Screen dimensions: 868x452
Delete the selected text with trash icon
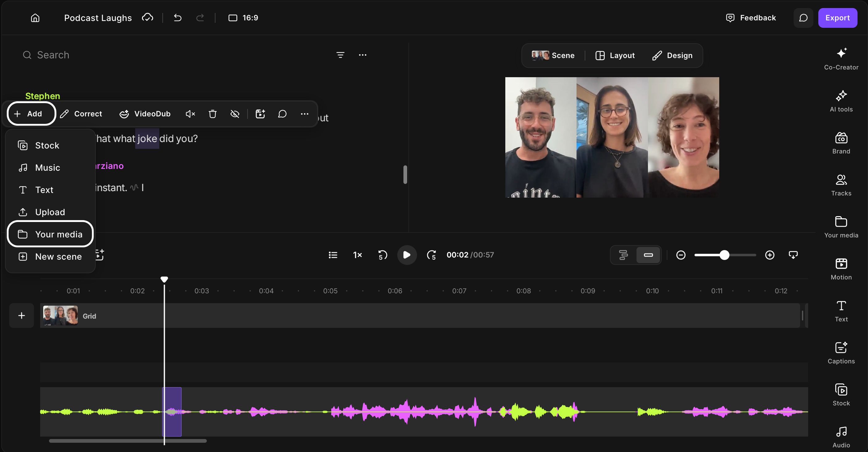[212, 114]
